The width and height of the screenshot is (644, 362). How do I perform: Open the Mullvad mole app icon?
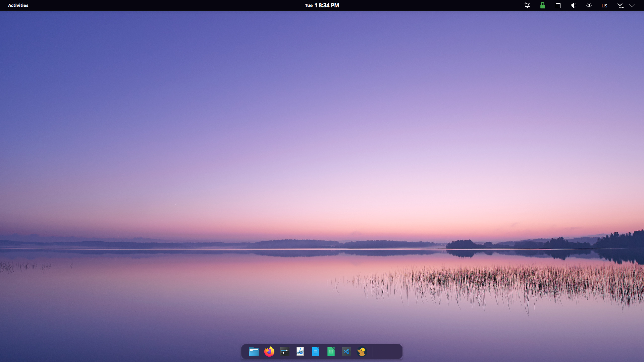pyautogui.click(x=362, y=352)
